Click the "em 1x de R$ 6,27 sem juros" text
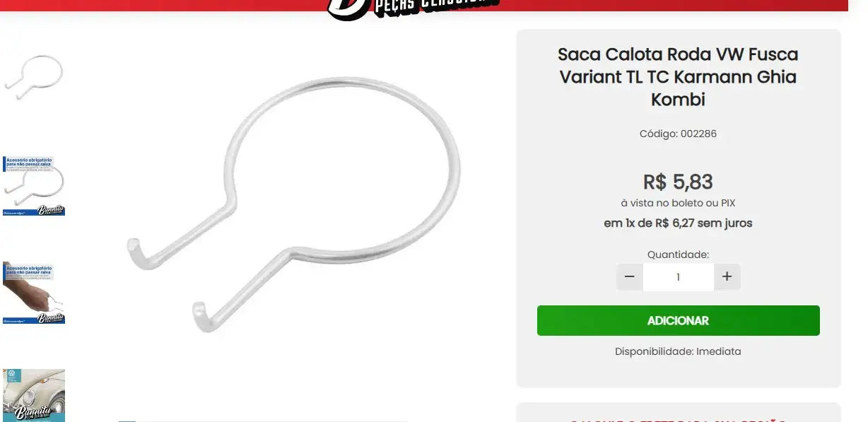868x422 pixels. click(x=678, y=223)
